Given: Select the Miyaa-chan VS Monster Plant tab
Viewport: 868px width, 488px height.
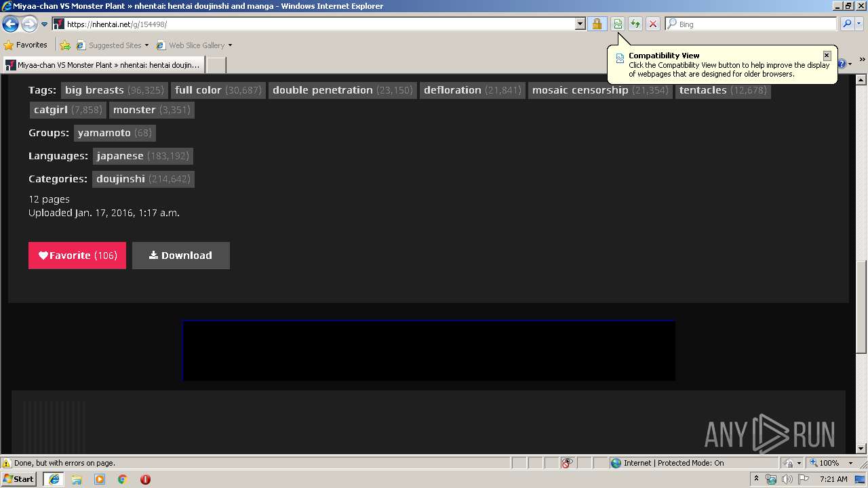Looking at the screenshot, I should 103,65.
